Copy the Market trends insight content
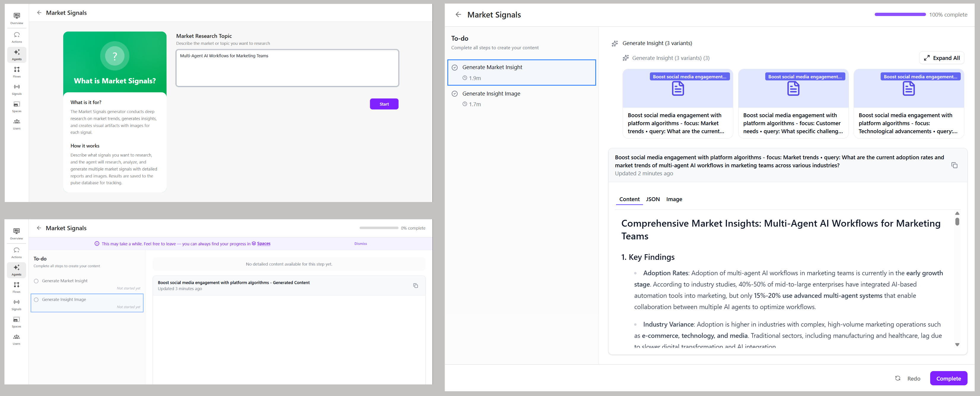Image resolution: width=980 pixels, height=396 pixels. pyautogui.click(x=954, y=165)
